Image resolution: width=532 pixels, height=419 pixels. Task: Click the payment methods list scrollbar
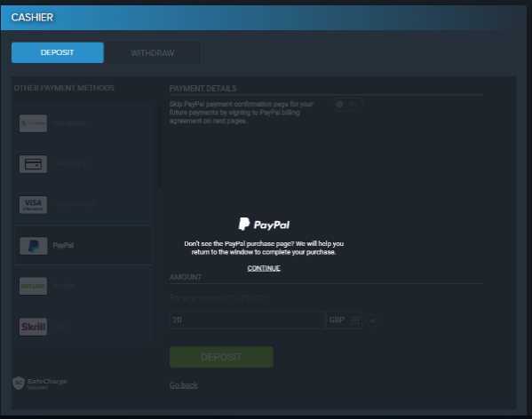click(160, 146)
